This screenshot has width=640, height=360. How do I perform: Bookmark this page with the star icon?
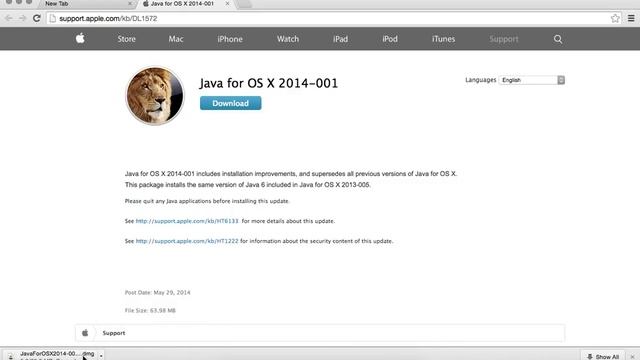click(615, 18)
